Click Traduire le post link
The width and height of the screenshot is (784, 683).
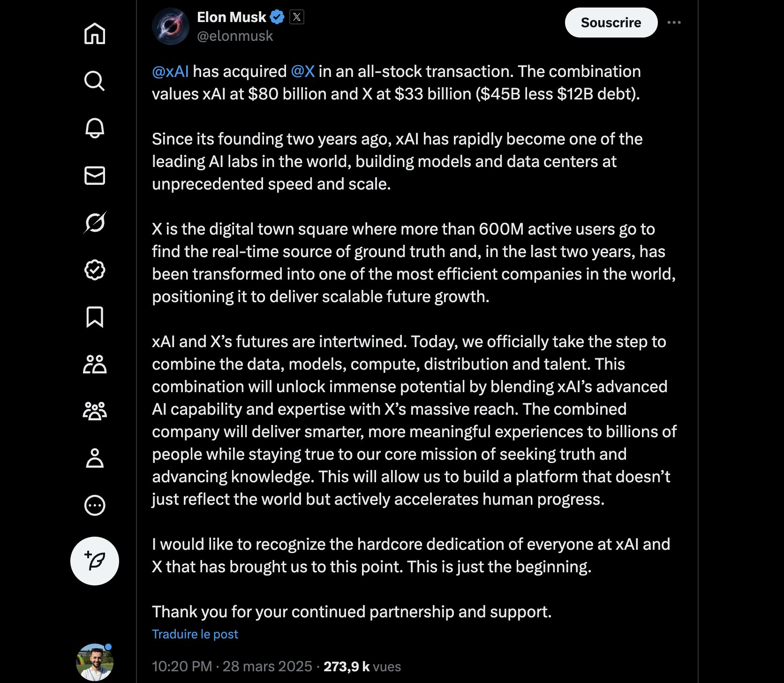(195, 634)
